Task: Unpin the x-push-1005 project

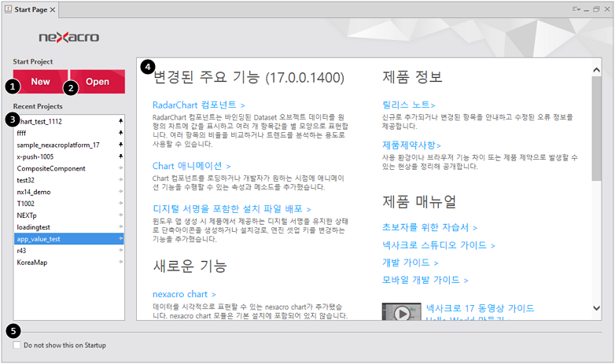Action: point(121,156)
